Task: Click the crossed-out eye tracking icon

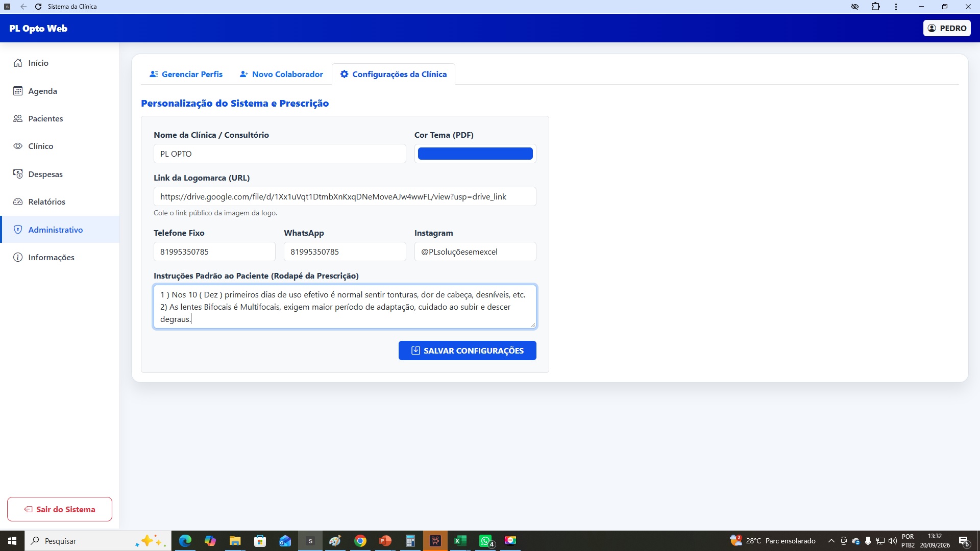Action: coord(855,7)
